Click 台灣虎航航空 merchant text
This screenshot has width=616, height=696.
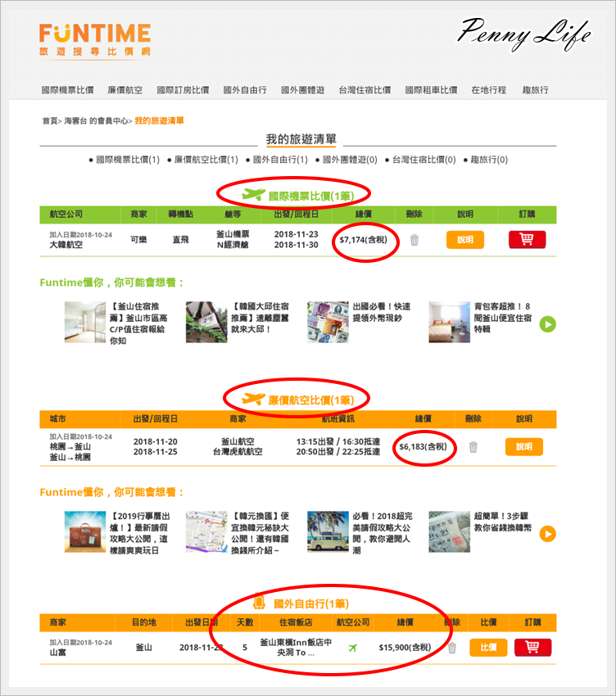(x=238, y=452)
